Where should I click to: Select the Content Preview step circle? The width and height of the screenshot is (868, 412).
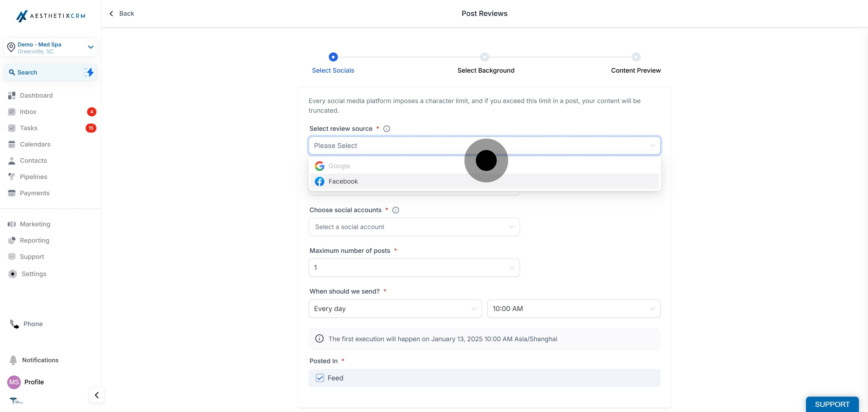tap(636, 57)
